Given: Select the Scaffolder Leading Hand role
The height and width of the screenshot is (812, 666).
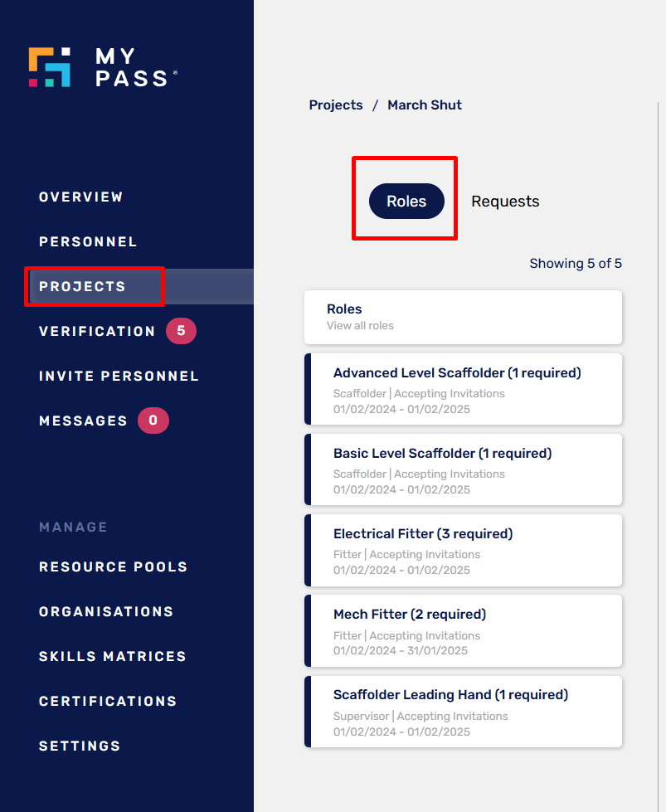Looking at the screenshot, I should pyautogui.click(x=463, y=712).
